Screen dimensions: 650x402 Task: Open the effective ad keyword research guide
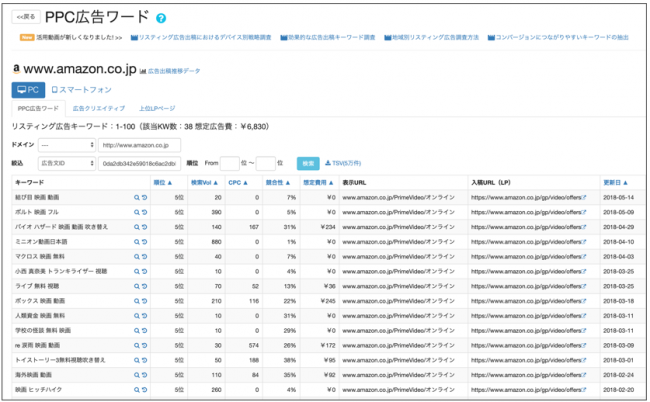click(x=328, y=38)
